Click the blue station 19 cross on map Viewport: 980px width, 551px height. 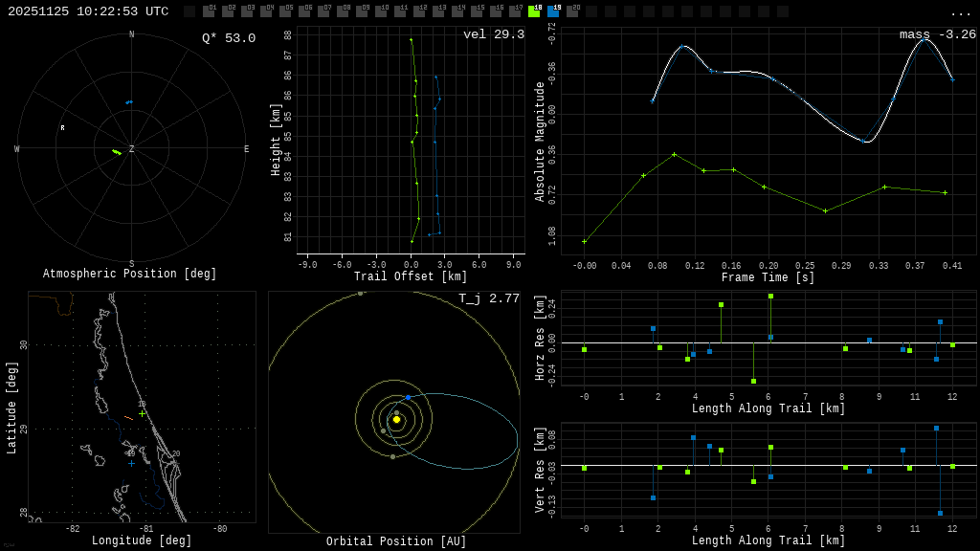131,464
